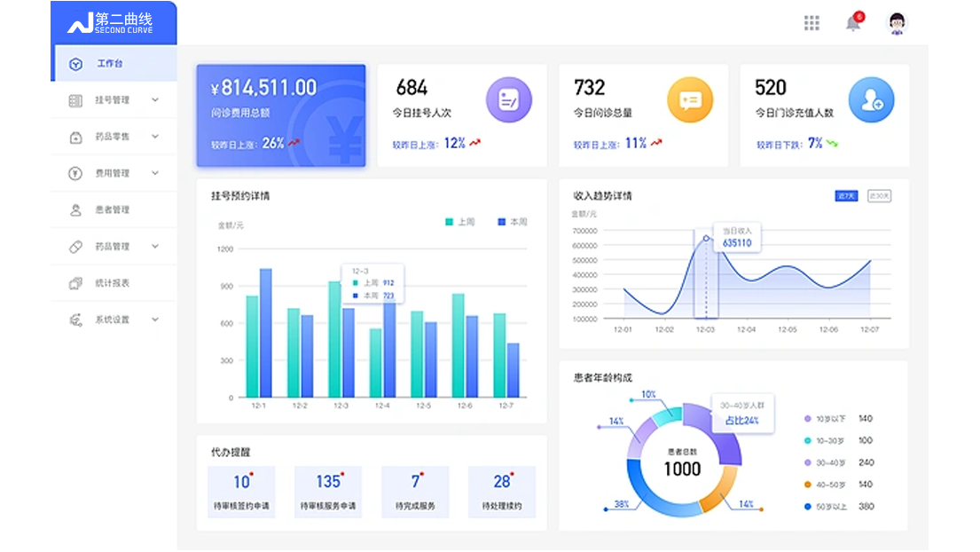Toggle the 本周 legend series in bar chart
980x552 pixels.
512,222
